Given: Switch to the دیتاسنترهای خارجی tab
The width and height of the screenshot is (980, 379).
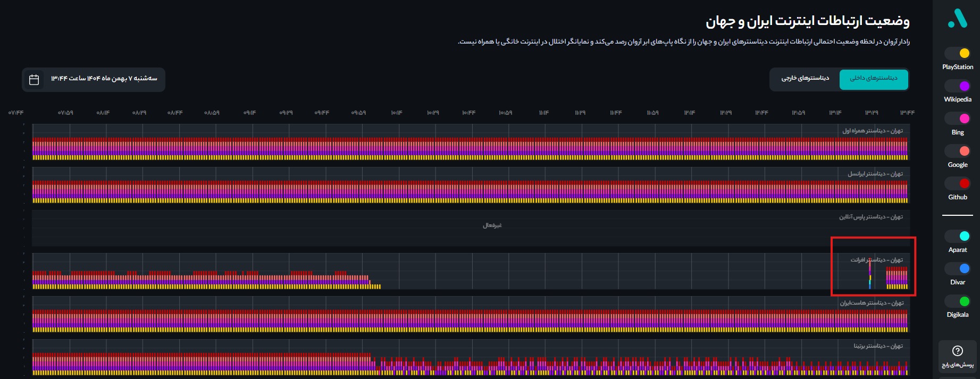Looking at the screenshot, I should click(x=805, y=79).
